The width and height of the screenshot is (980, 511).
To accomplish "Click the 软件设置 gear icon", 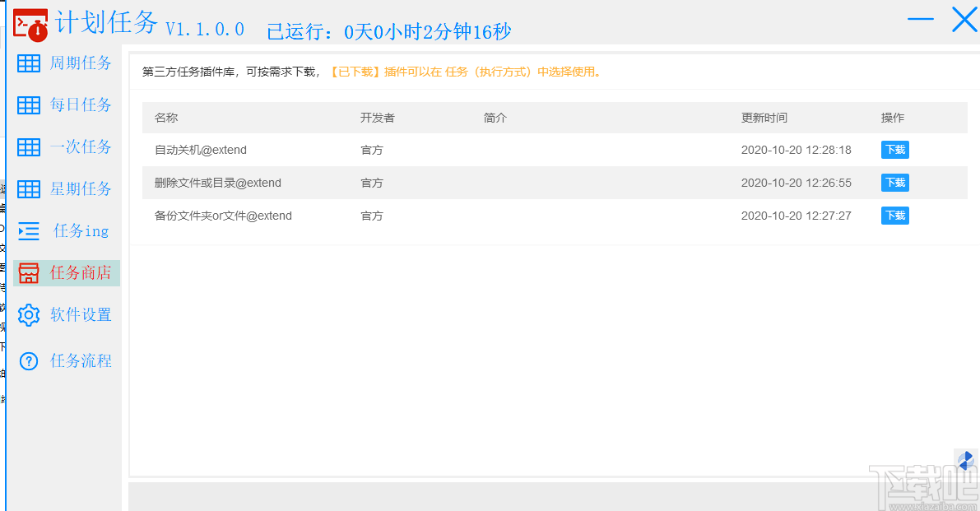I will [x=29, y=314].
